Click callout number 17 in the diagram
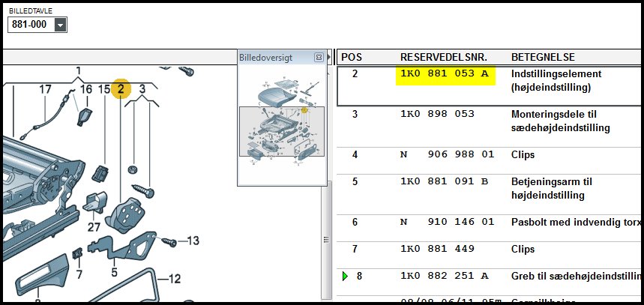The width and height of the screenshot is (644, 305). coord(45,90)
